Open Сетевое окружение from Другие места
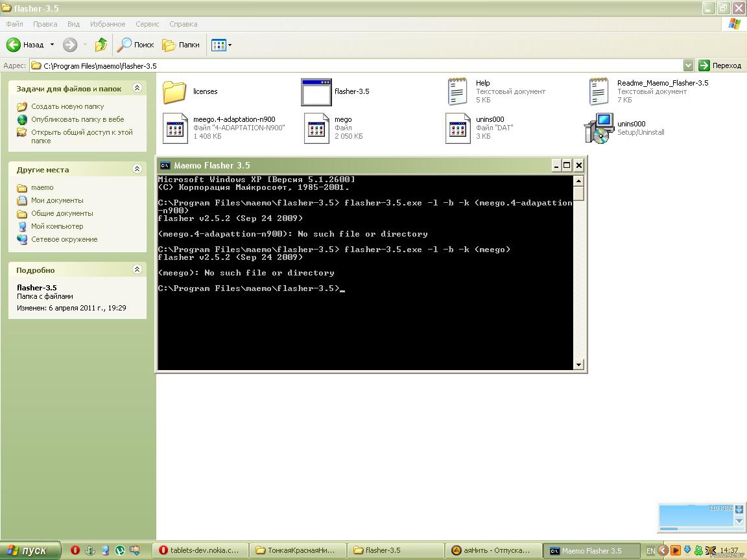The image size is (747, 560). [64, 239]
